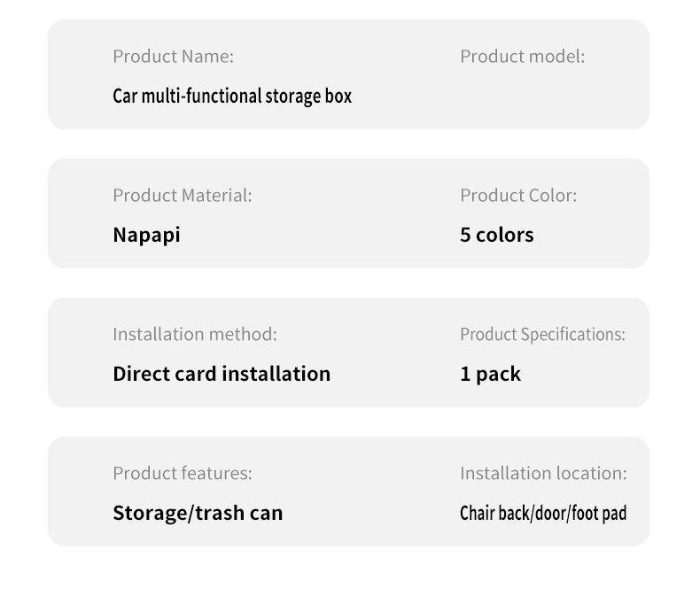
Task: Select the "5 colors" value
Action: click(496, 235)
